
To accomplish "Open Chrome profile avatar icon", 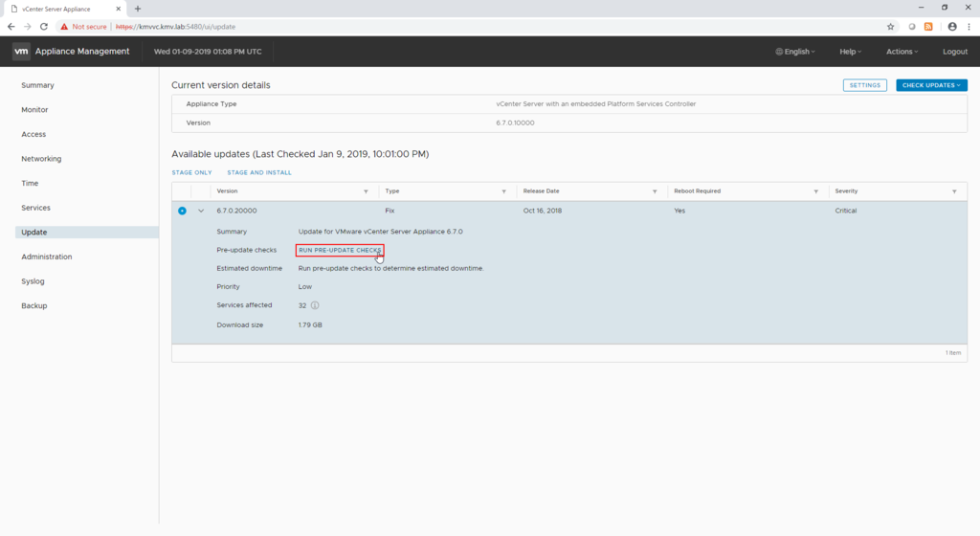I will pos(952,27).
